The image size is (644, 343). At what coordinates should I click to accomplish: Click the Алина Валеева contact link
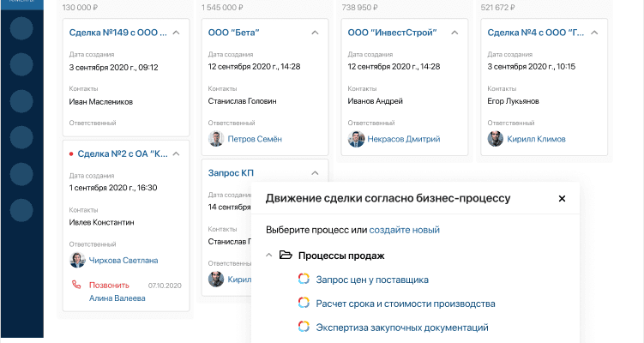(x=117, y=298)
